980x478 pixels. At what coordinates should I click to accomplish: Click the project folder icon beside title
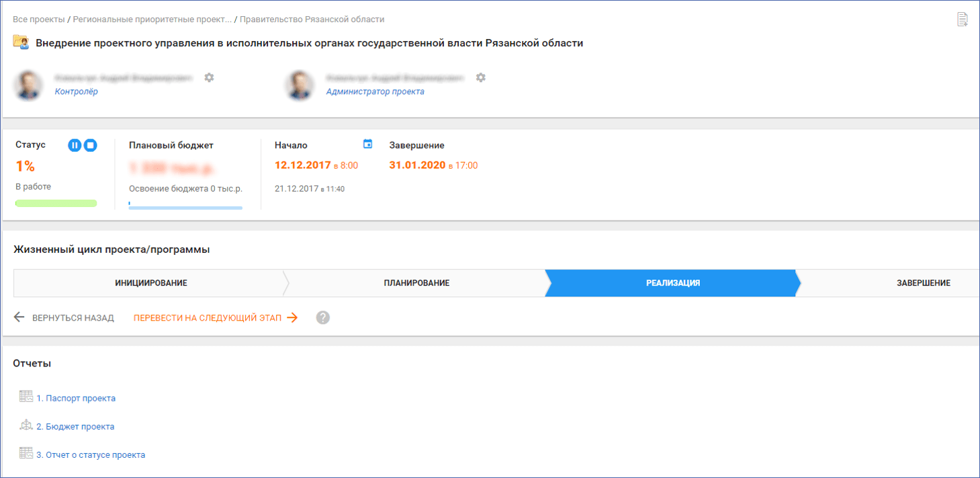click(x=21, y=42)
